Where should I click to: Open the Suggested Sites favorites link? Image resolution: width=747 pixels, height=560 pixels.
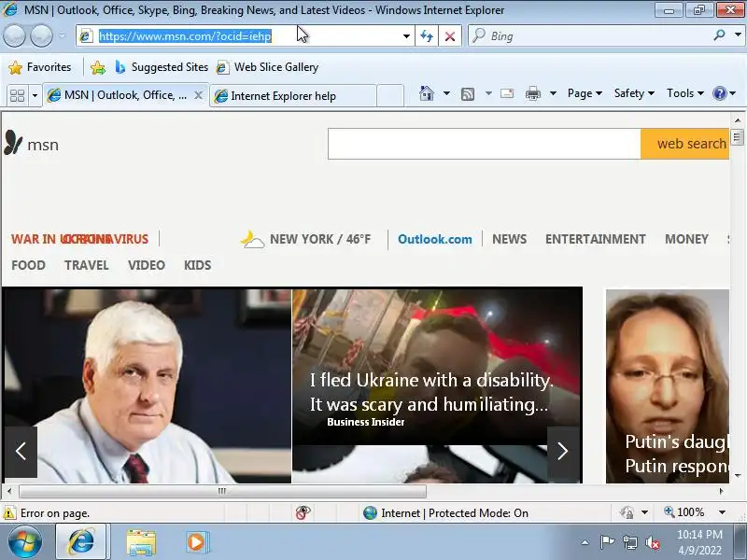(x=162, y=67)
